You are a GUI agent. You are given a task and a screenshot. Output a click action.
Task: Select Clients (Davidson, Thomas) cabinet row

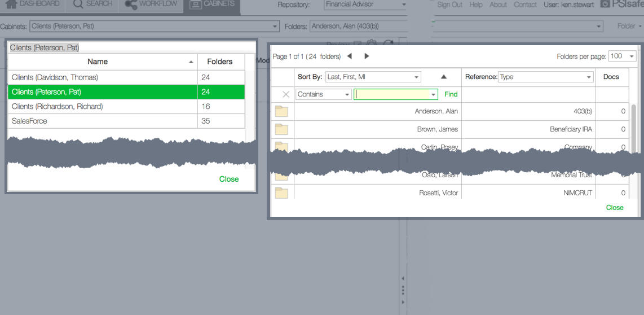[x=103, y=77]
